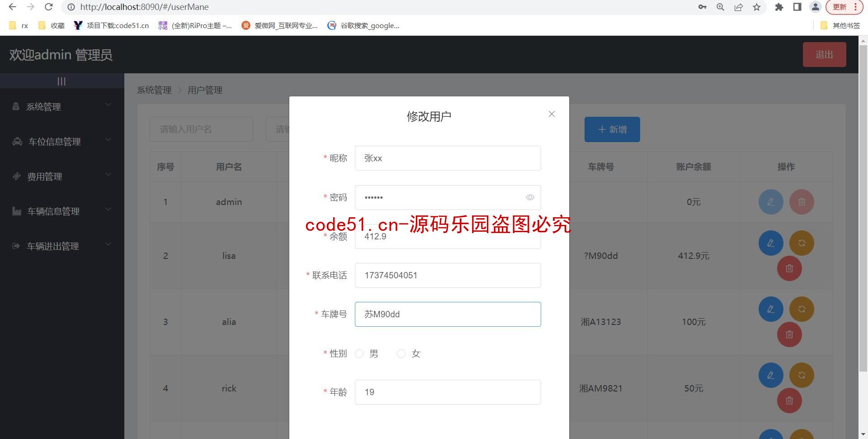
Task: Click the 新增 add button
Action: 612,129
